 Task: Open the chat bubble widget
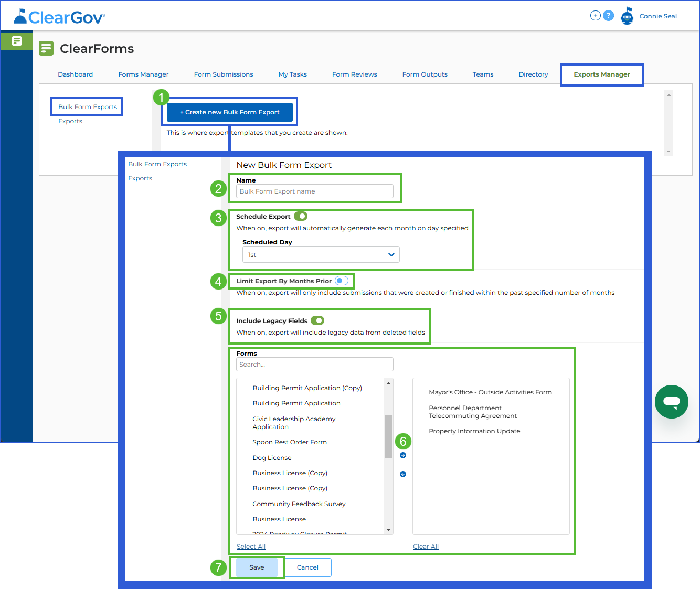pyautogui.click(x=672, y=402)
